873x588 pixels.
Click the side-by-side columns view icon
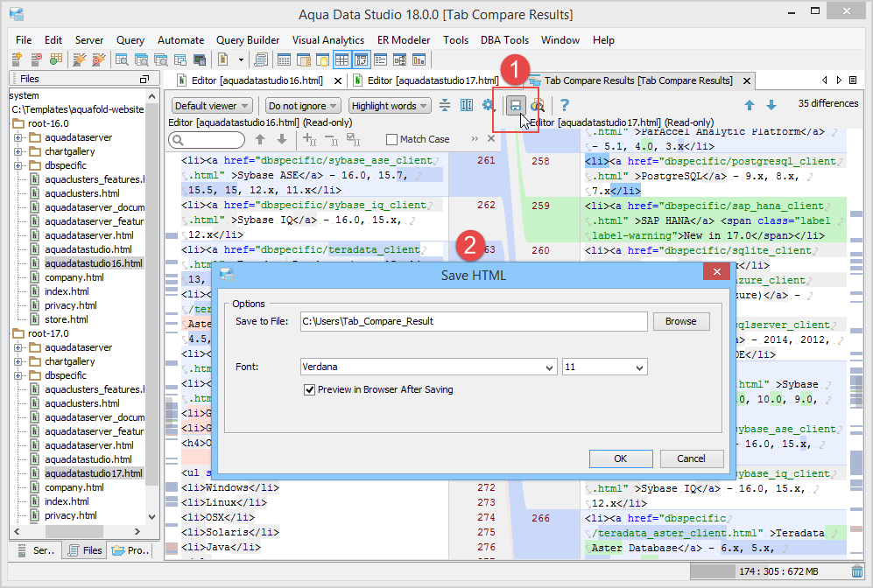467,106
